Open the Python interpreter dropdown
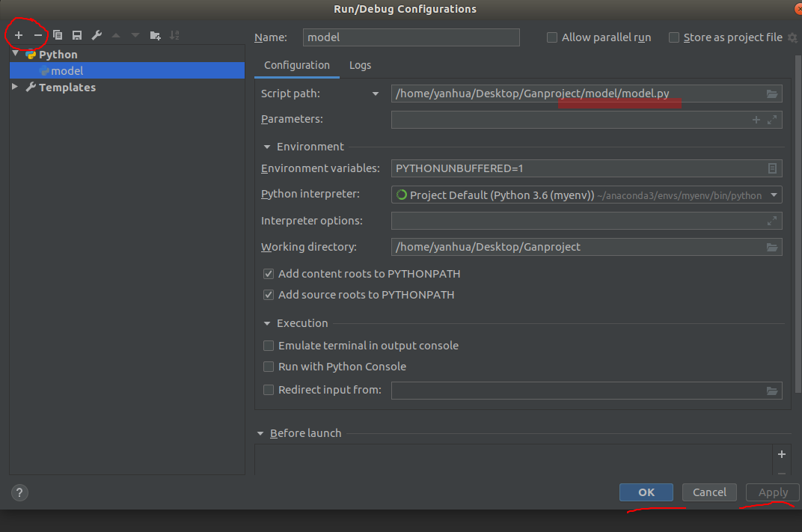 coord(774,195)
